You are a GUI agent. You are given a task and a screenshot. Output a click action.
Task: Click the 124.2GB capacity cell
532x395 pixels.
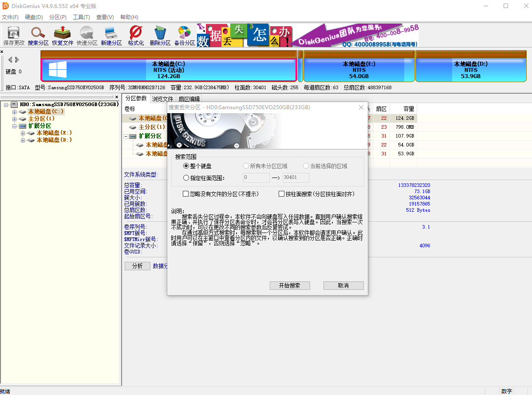tap(404, 118)
